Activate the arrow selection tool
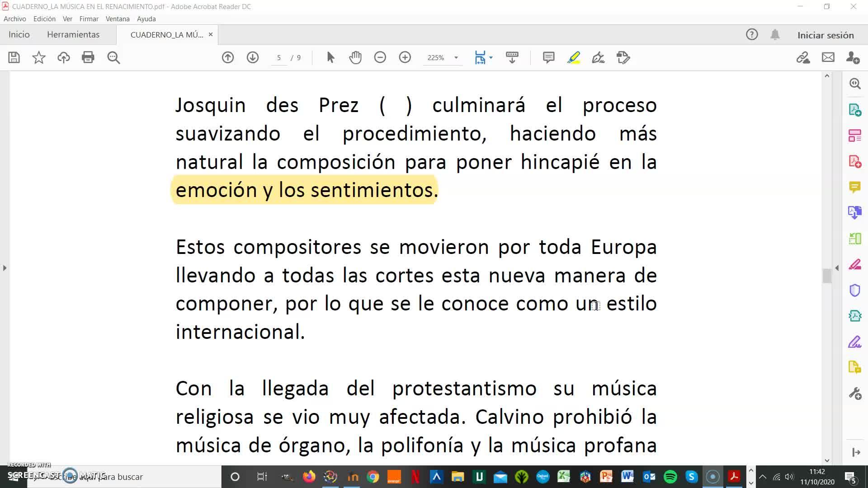The image size is (868, 488). [x=330, y=57]
